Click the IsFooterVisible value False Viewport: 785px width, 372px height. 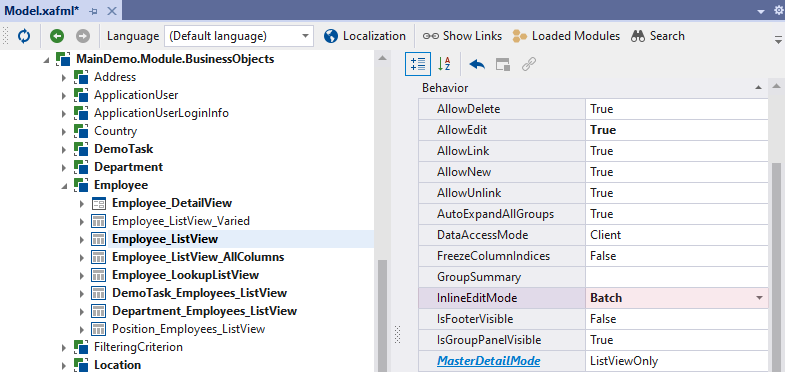(x=603, y=319)
